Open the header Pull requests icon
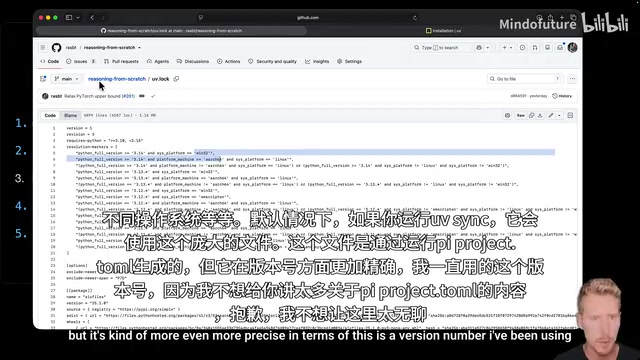 pyautogui.click(x=535, y=48)
